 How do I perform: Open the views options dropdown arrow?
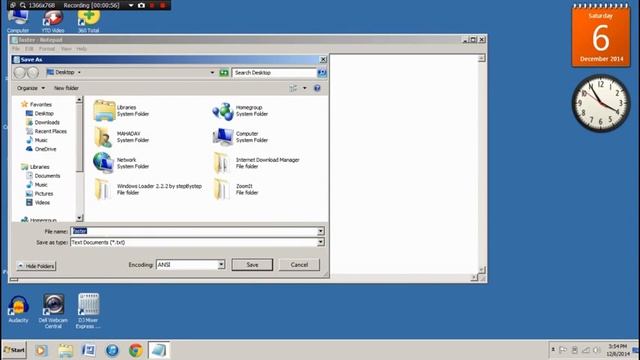[304, 88]
